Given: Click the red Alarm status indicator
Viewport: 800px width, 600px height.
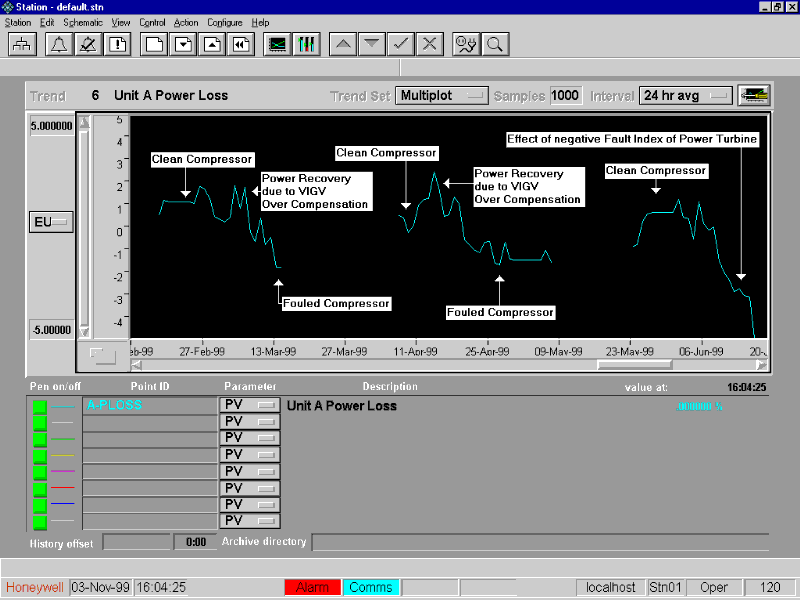Looking at the screenshot, I should [x=312, y=587].
